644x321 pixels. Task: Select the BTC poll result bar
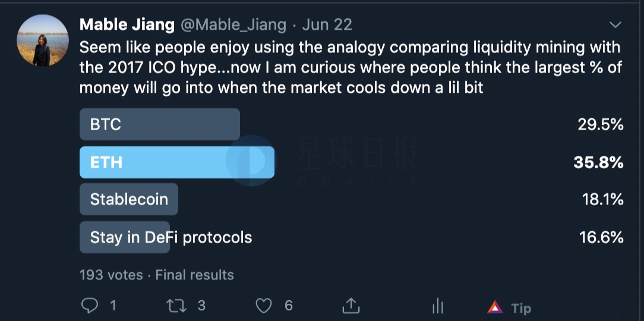(160, 124)
